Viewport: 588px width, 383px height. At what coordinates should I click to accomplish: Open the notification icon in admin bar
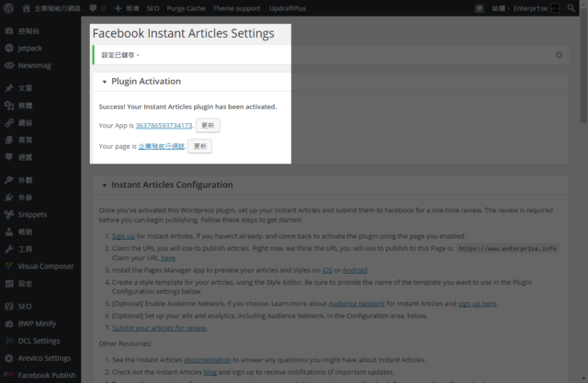pyautogui.click(x=480, y=8)
